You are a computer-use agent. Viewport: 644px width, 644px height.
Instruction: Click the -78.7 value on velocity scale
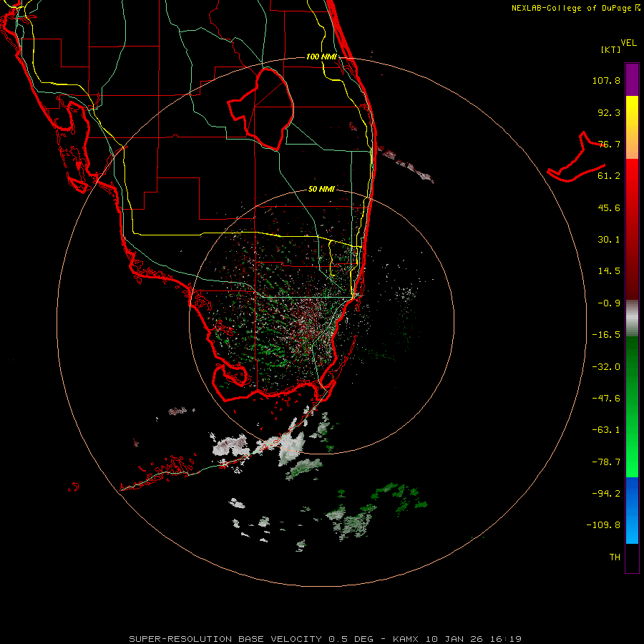coord(606,462)
